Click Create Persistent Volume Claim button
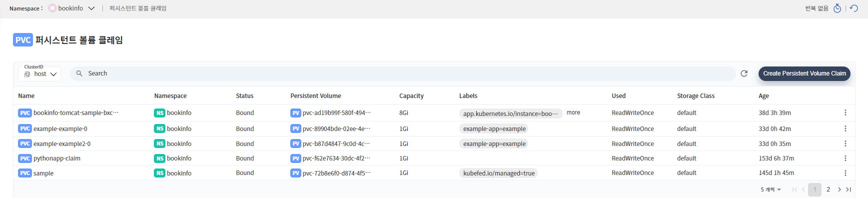This screenshot has width=868, height=198. click(x=805, y=73)
